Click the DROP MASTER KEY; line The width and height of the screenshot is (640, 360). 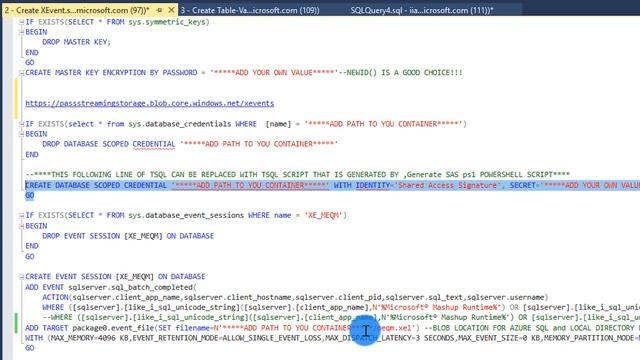pos(76,42)
